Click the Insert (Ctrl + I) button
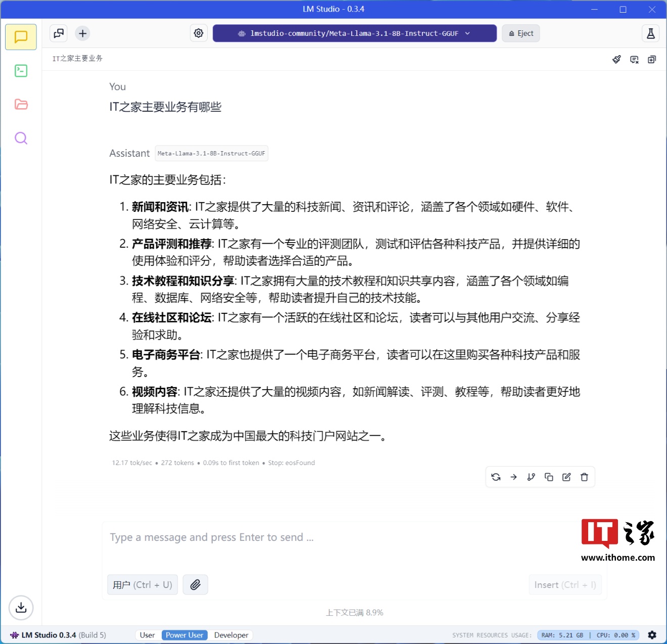The image size is (667, 644). point(565,585)
